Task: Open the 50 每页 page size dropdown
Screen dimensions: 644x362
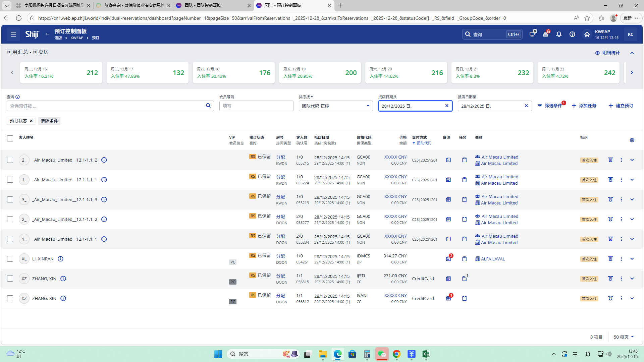Action: click(624, 337)
